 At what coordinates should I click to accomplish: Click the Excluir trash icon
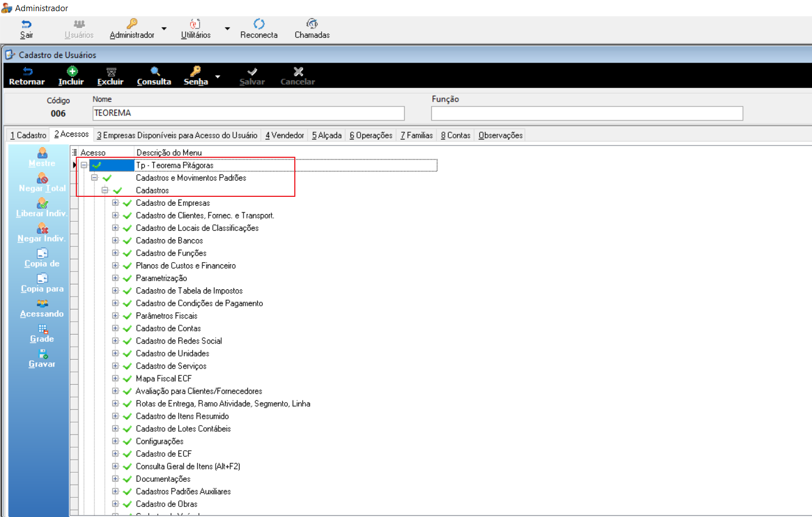pyautogui.click(x=111, y=72)
